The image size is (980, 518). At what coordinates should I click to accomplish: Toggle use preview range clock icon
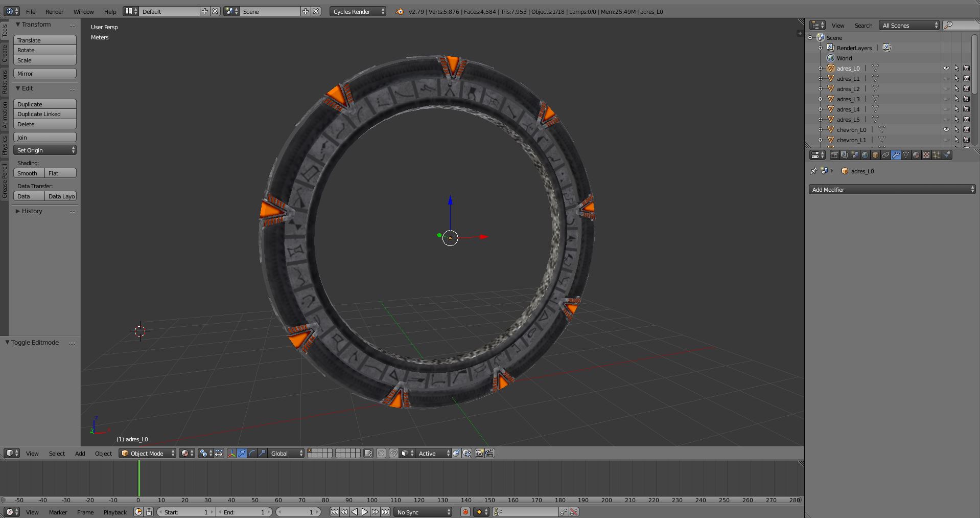point(138,512)
